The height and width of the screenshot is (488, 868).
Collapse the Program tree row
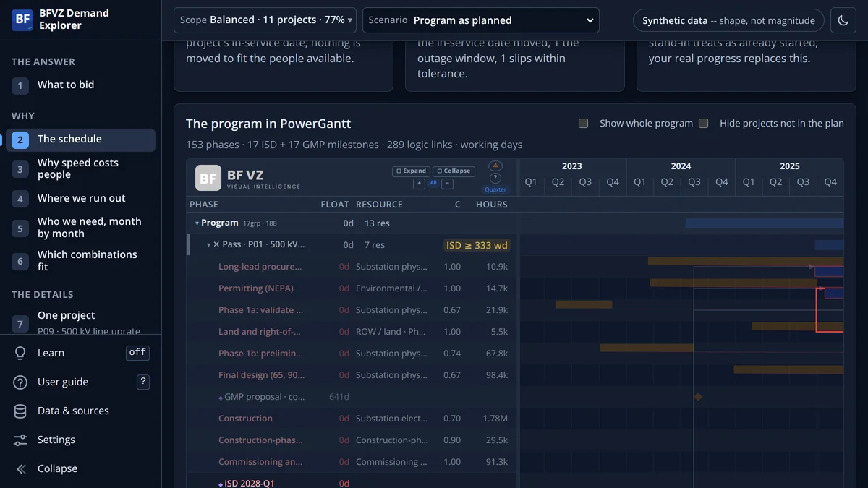pyautogui.click(x=197, y=223)
